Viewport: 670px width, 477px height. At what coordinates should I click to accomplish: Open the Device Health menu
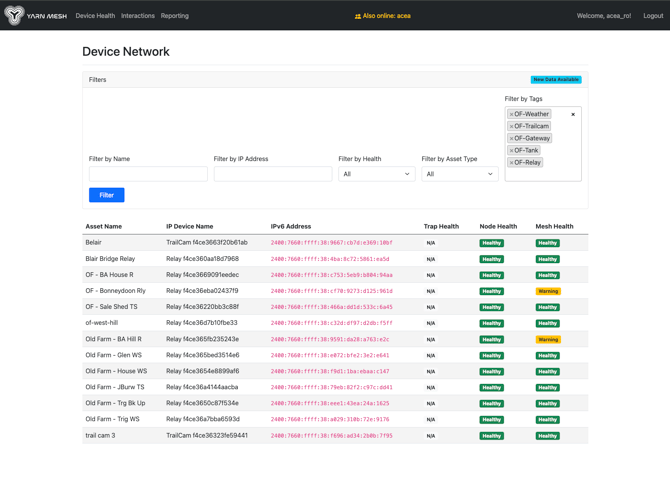pyautogui.click(x=95, y=16)
